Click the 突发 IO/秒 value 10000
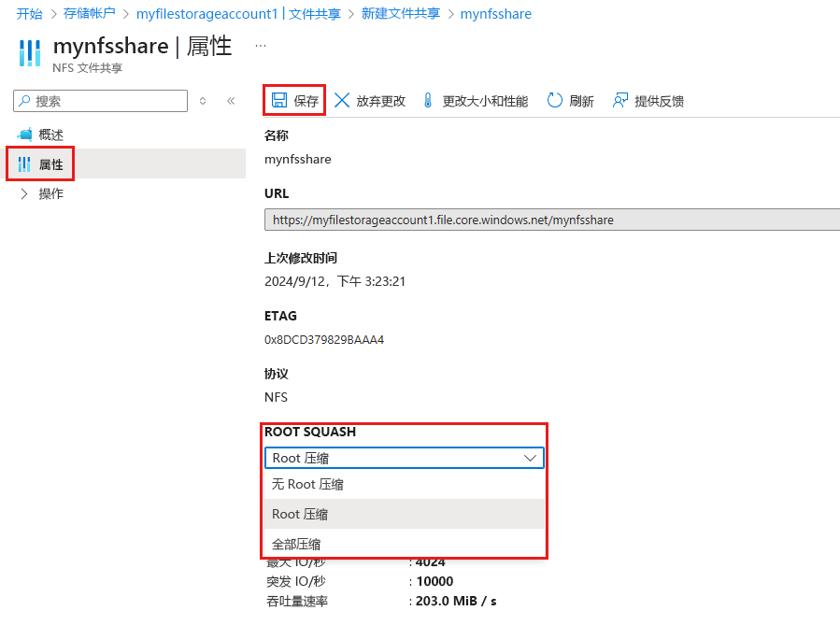 tap(434, 581)
